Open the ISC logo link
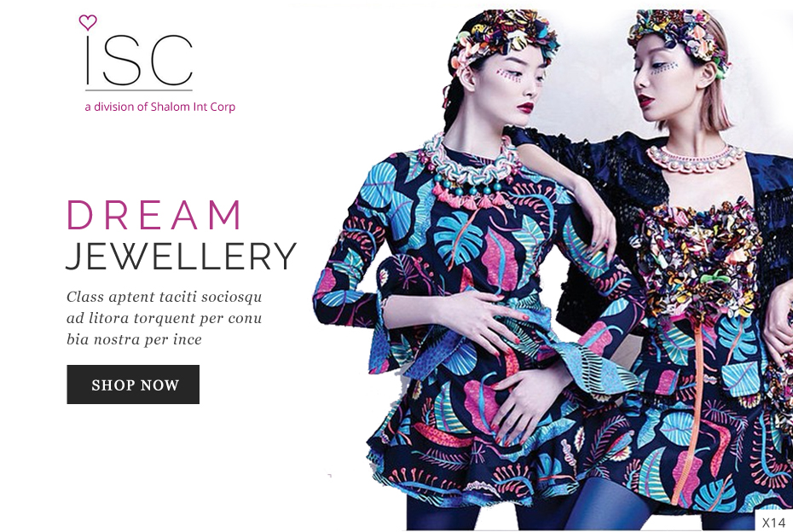793x532 pixels. tap(139, 60)
